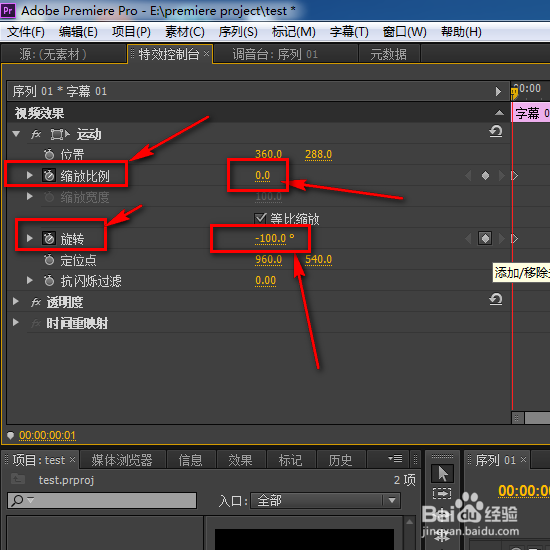
Task: Click the timecode 00:00:00:01 in effect controls
Action: (47, 435)
